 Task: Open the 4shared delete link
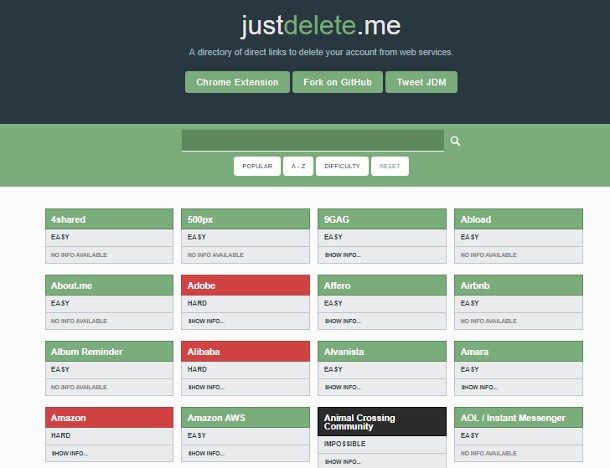(x=109, y=219)
